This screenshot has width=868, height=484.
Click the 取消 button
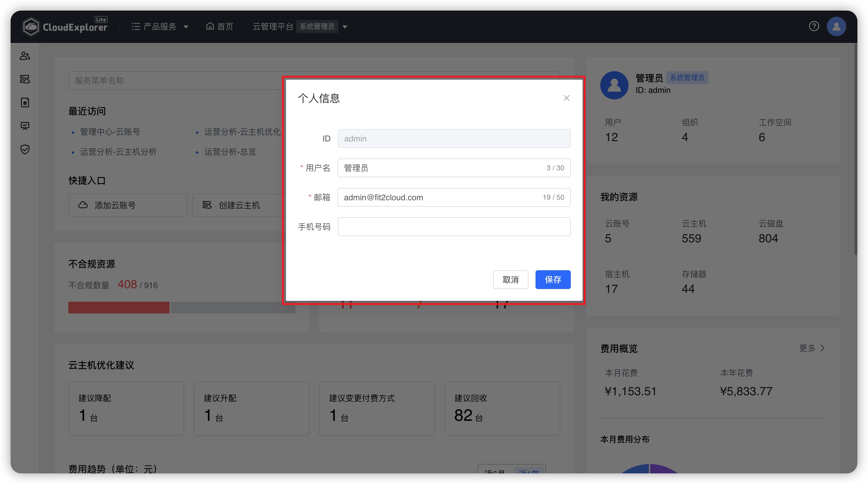(511, 280)
